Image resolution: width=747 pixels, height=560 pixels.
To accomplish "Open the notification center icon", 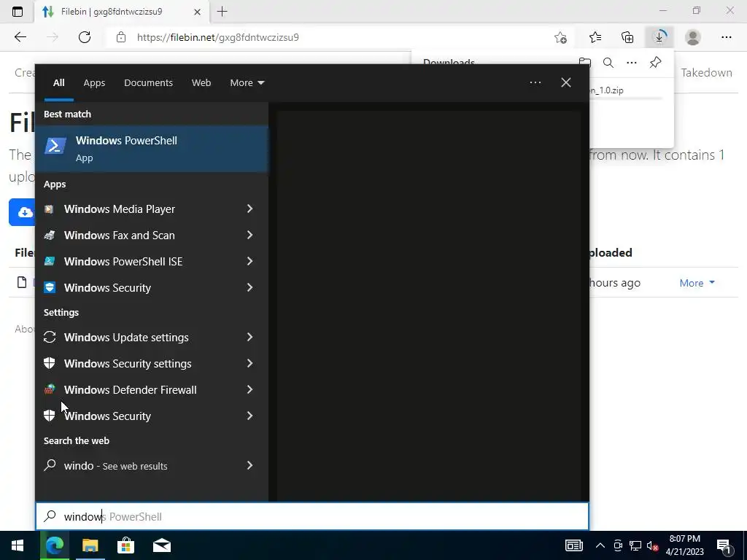I will [x=724, y=546].
